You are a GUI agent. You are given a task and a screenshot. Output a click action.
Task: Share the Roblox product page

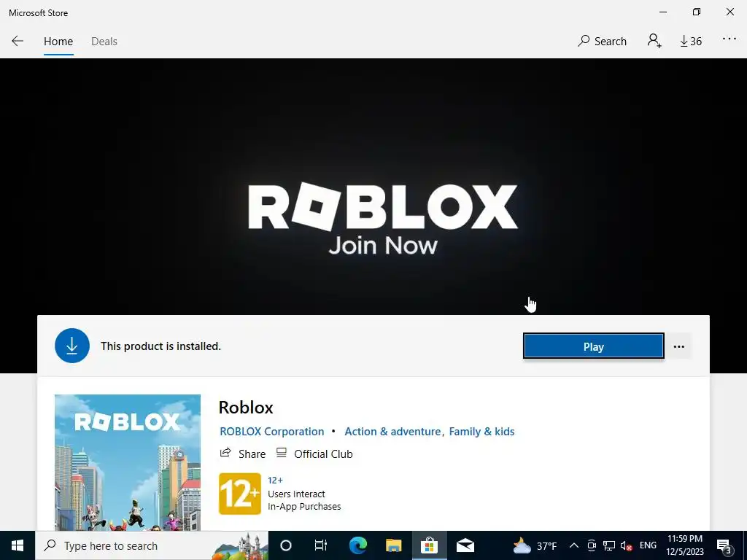tap(242, 454)
